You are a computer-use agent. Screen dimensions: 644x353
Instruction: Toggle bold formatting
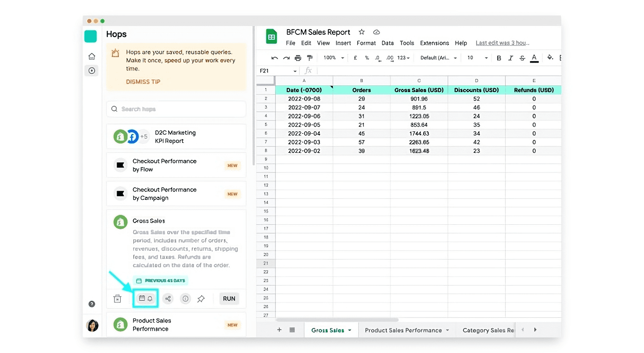(499, 58)
